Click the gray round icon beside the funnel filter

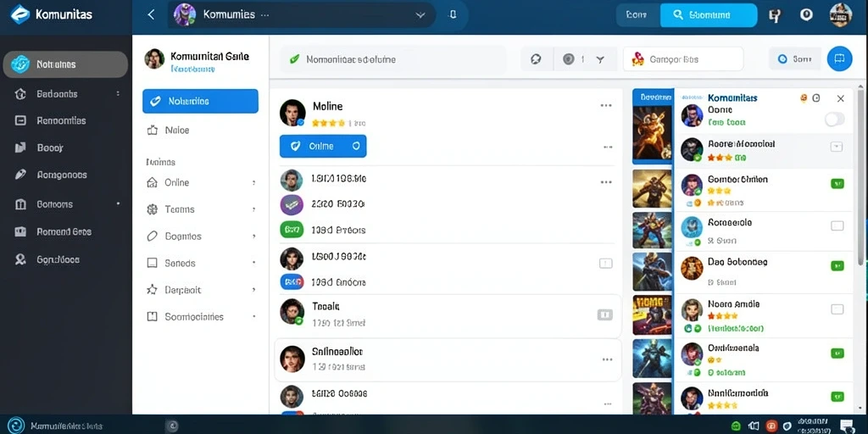pos(569,59)
